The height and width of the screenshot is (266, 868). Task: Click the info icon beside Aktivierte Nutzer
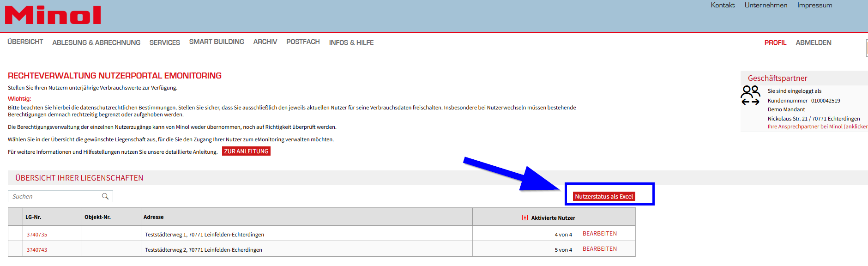tap(525, 218)
